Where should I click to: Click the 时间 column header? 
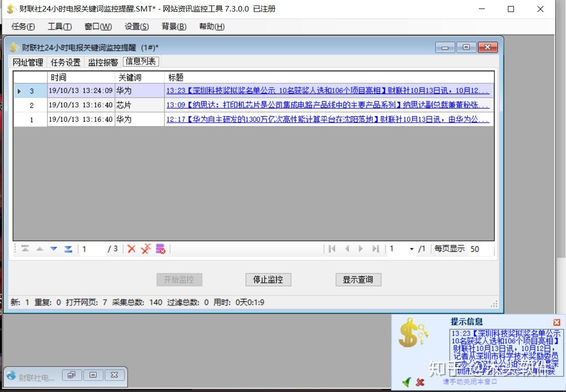(x=81, y=77)
